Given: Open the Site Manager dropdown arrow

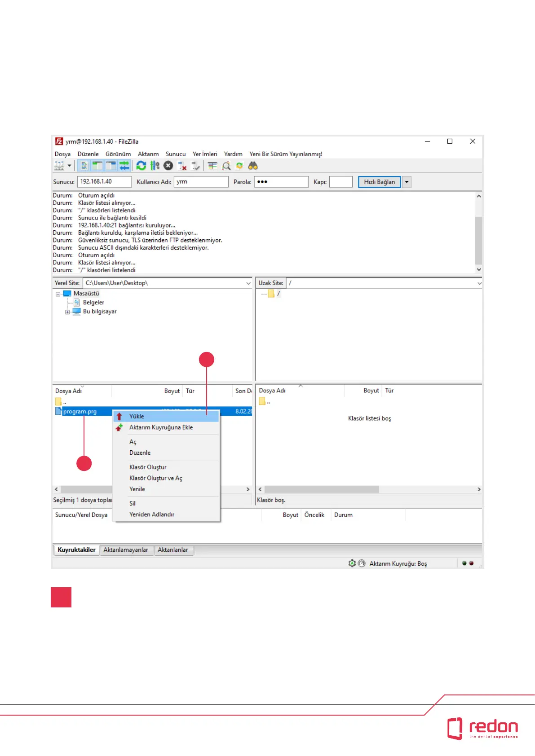Looking at the screenshot, I should pyautogui.click(x=70, y=166).
